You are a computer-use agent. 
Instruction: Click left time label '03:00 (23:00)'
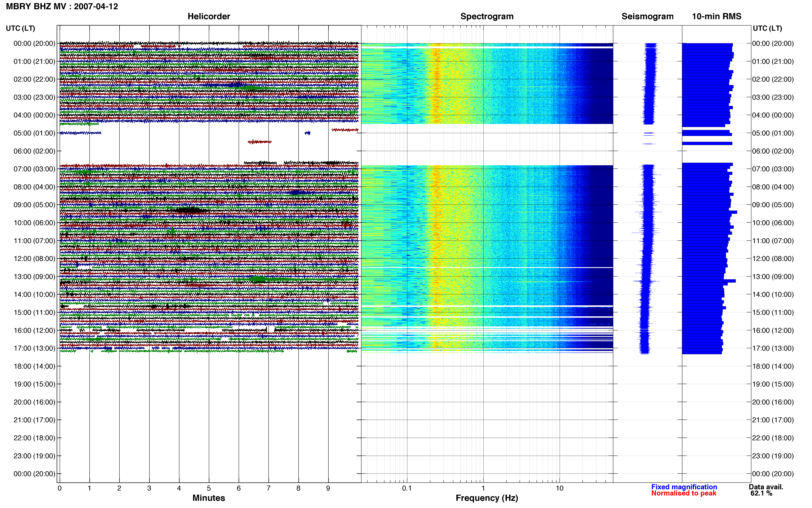click(x=34, y=97)
